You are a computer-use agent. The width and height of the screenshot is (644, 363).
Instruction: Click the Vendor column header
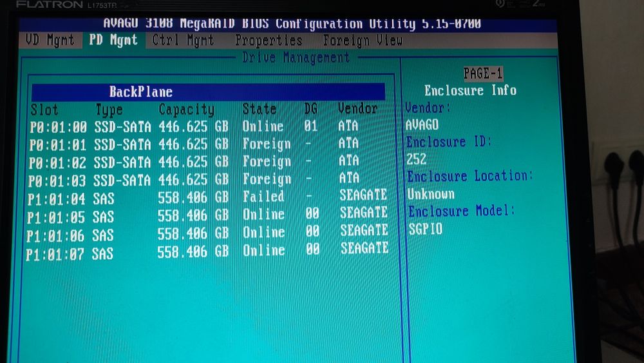357,108
